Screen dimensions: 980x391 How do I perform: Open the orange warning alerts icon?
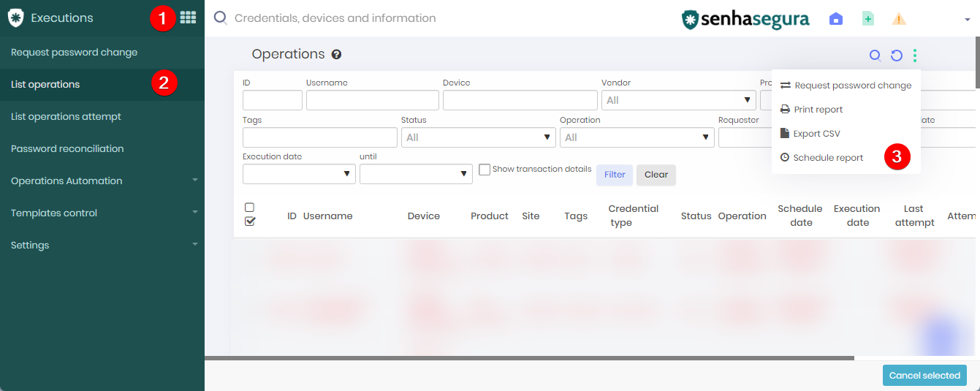tap(899, 19)
